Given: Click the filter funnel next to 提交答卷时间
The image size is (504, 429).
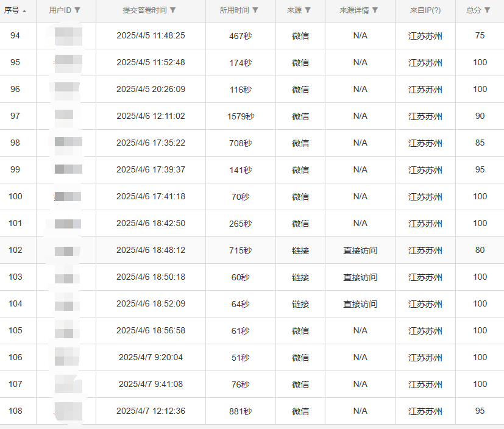Looking at the screenshot, I should tap(173, 10).
